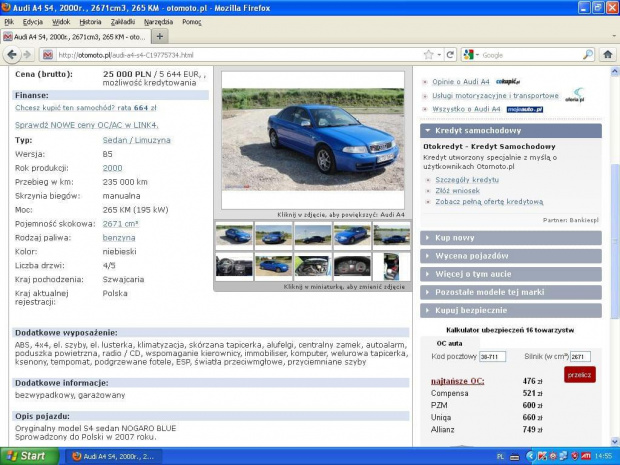620x465 pixels.
Task: Select the Audi A4 S4 browser tab
Action: pyautogui.click(x=76, y=37)
